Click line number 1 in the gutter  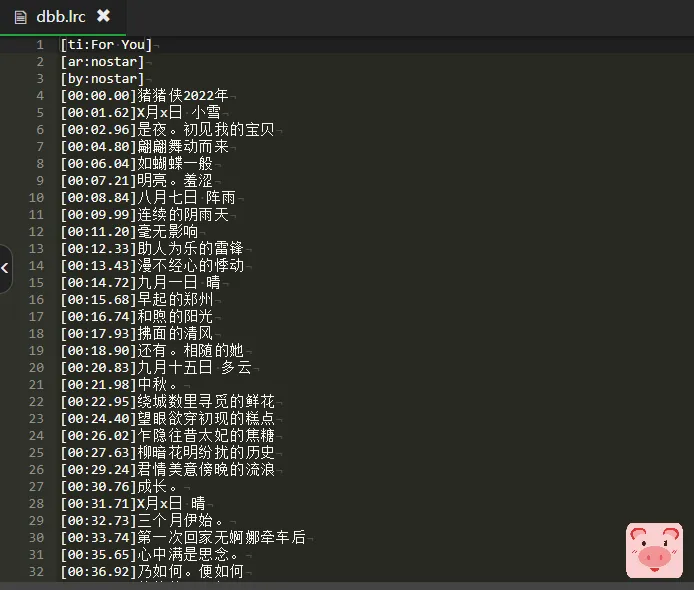[40, 45]
